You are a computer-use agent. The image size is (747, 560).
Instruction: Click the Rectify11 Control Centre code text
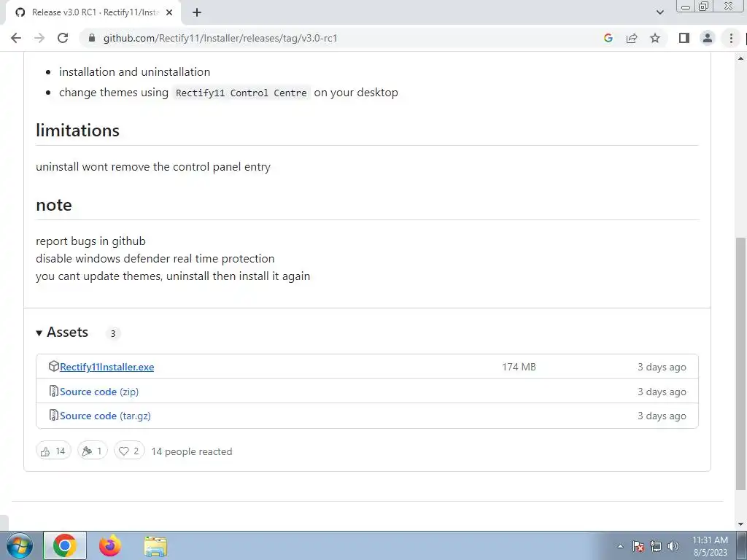[241, 93]
